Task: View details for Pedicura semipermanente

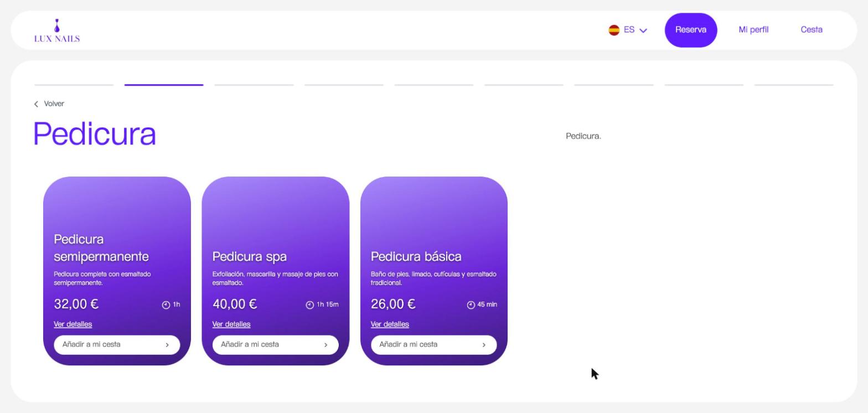Action: tap(73, 324)
